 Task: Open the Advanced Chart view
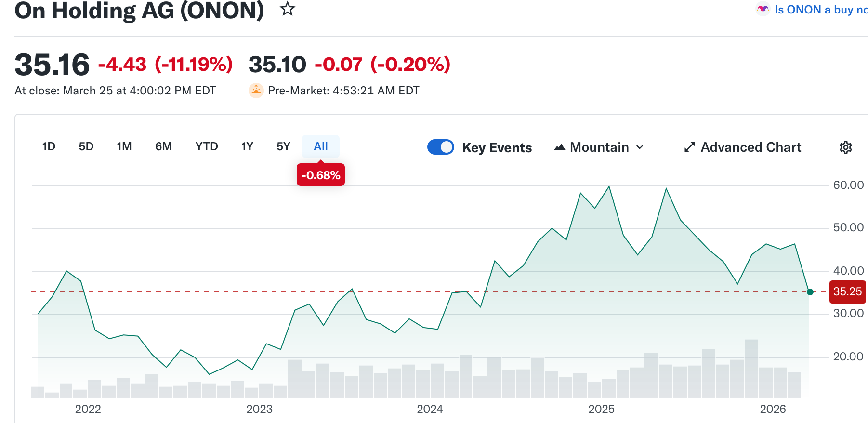point(750,147)
